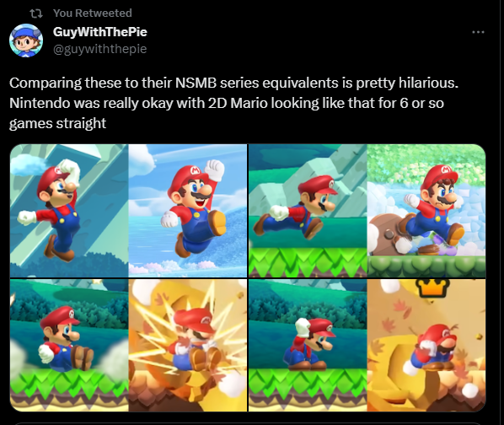The height and width of the screenshot is (425, 504).
Task: Click NSMB Mario jumping near the cloud
Action: click(53, 210)
